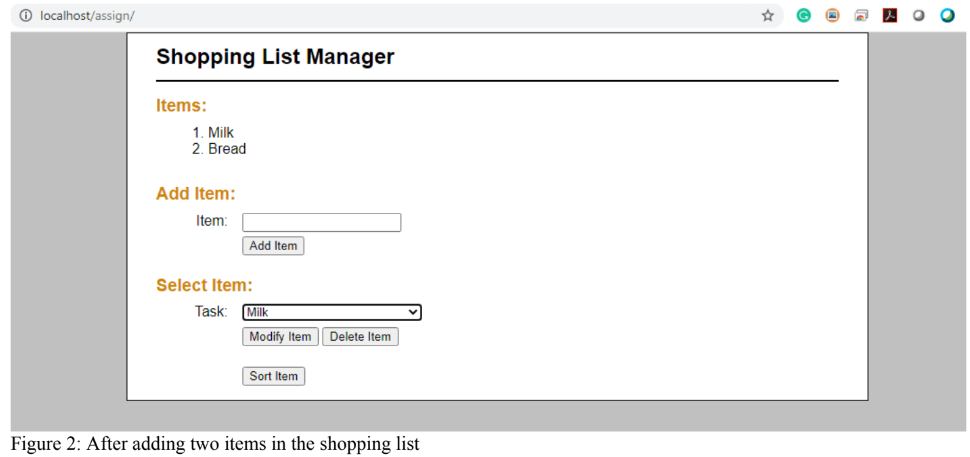The height and width of the screenshot is (457, 970).
Task: Open the Chrome windows extension icon
Action: coord(861,16)
